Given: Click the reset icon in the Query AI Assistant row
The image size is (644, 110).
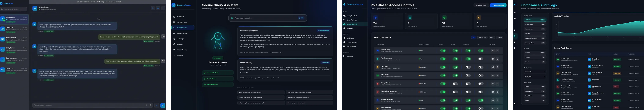Looking at the screenshot, I should (x=497, y=100).
